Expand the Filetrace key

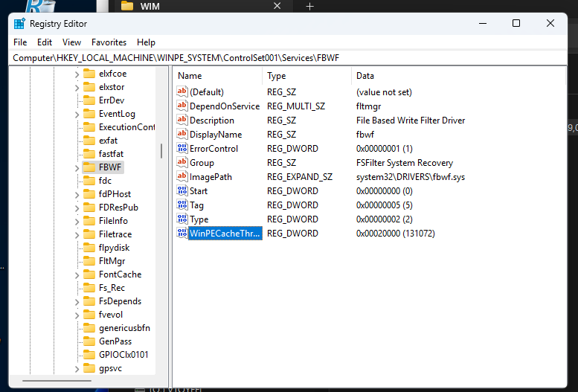tap(77, 235)
